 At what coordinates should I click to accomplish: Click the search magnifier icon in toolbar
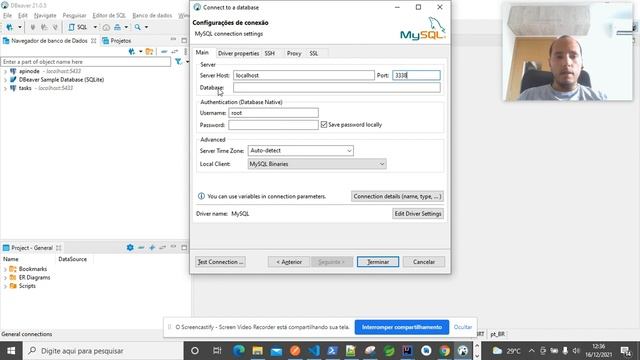[x=138, y=27]
